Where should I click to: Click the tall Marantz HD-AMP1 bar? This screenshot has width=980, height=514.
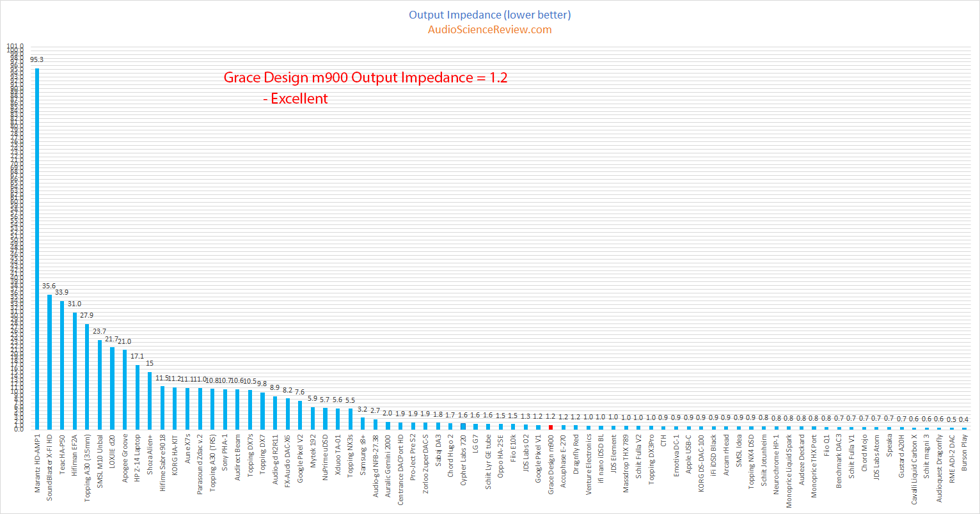tap(37, 249)
